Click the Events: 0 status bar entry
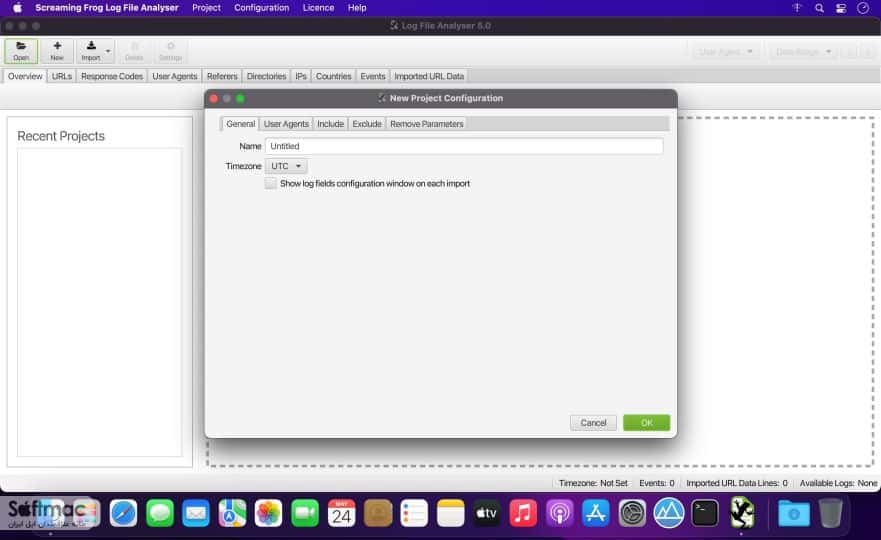The image size is (881, 540). 656,483
